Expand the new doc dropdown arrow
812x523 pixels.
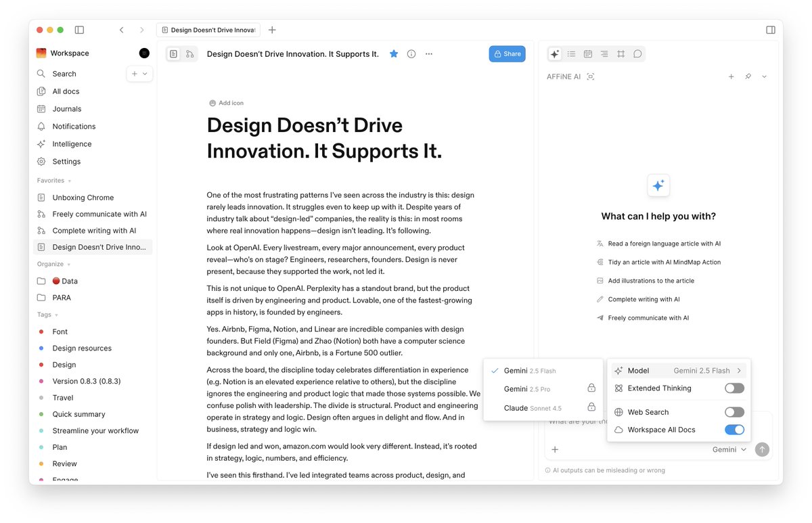point(145,74)
